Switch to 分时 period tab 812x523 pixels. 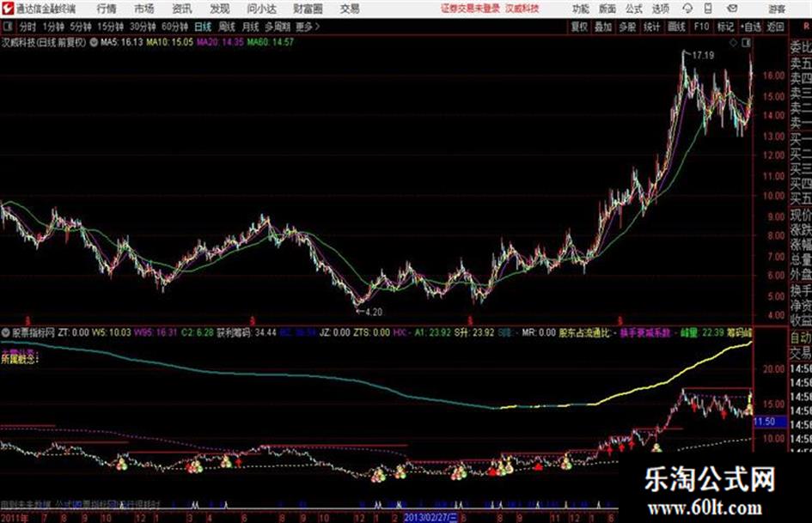tap(28, 27)
